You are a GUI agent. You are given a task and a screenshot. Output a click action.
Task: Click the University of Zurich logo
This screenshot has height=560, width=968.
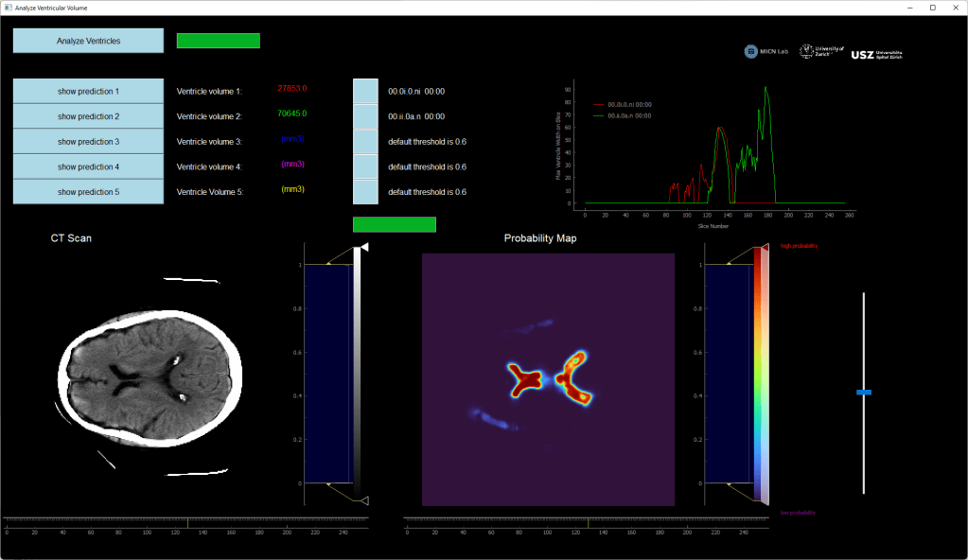point(821,52)
